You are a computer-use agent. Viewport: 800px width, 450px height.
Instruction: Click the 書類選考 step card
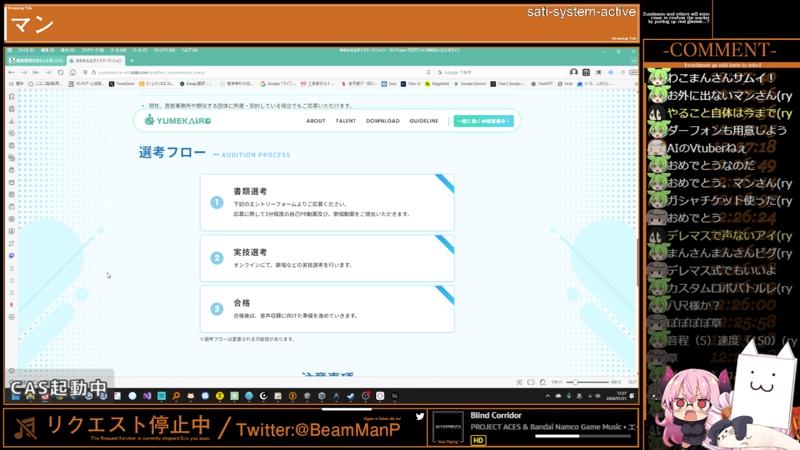tap(327, 203)
